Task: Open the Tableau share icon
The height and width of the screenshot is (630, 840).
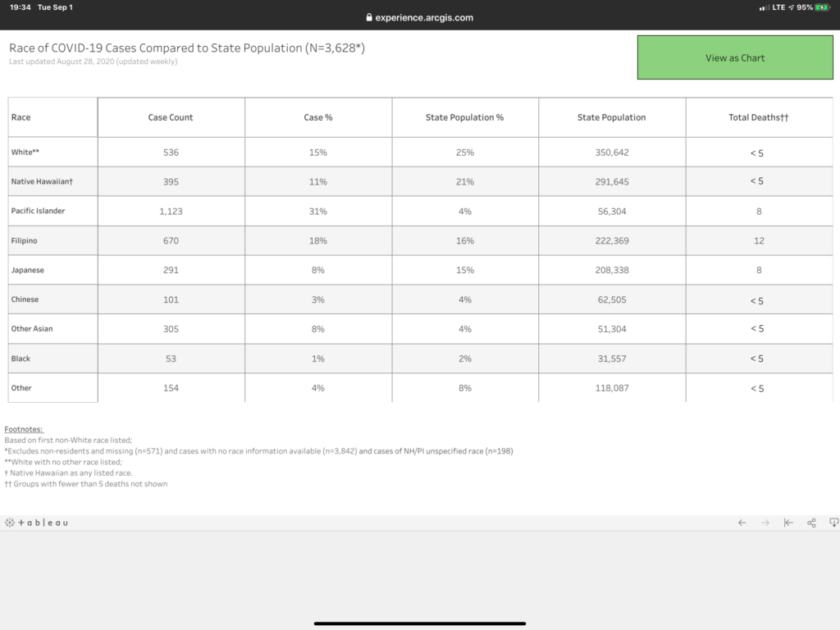Action: [811, 523]
